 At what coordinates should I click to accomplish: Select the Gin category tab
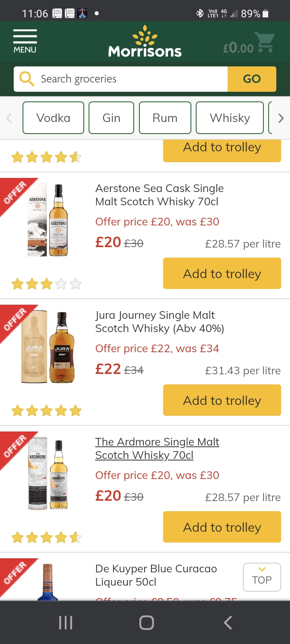(x=111, y=118)
